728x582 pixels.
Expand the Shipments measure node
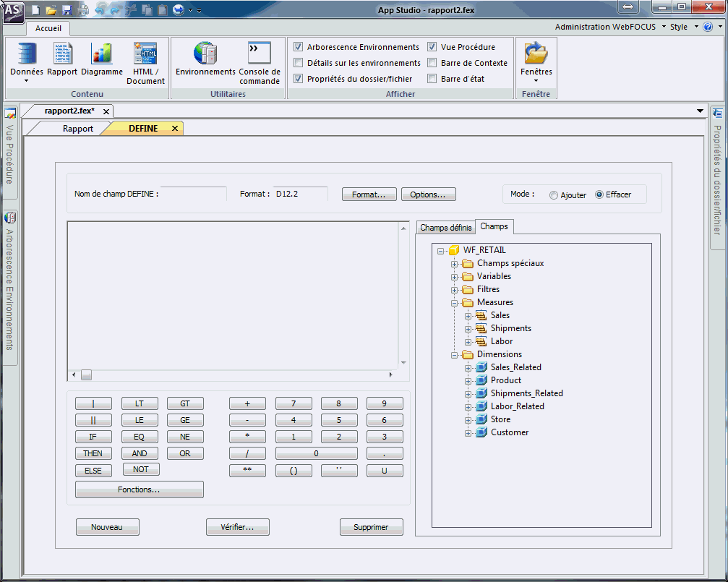tap(468, 329)
